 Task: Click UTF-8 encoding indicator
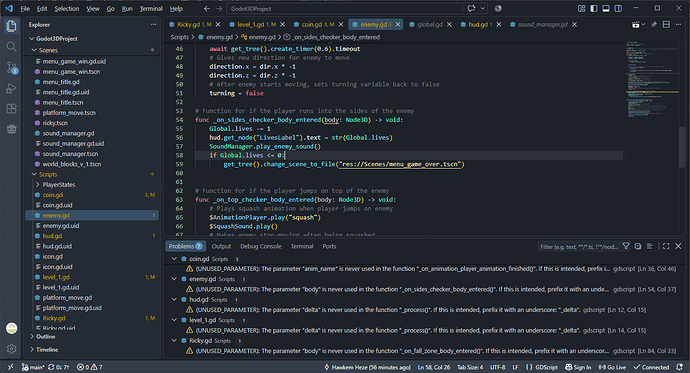pyautogui.click(x=498, y=367)
